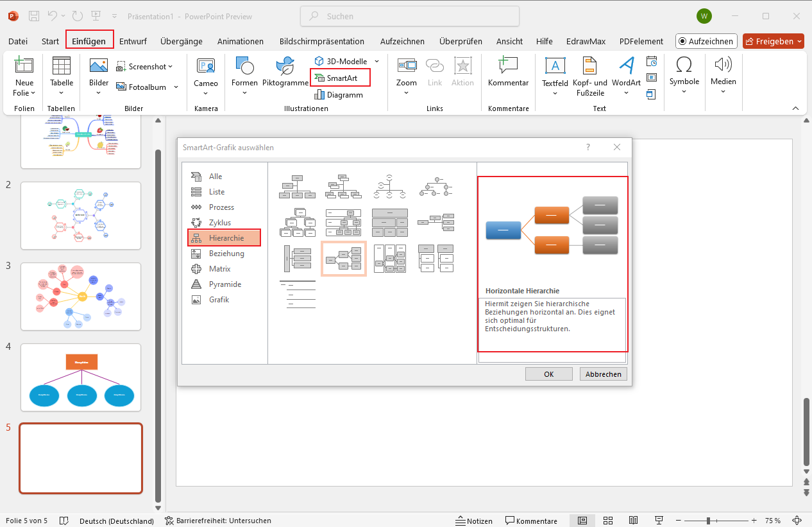
Task: Open the Animationen tab
Action: pyautogui.click(x=241, y=41)
